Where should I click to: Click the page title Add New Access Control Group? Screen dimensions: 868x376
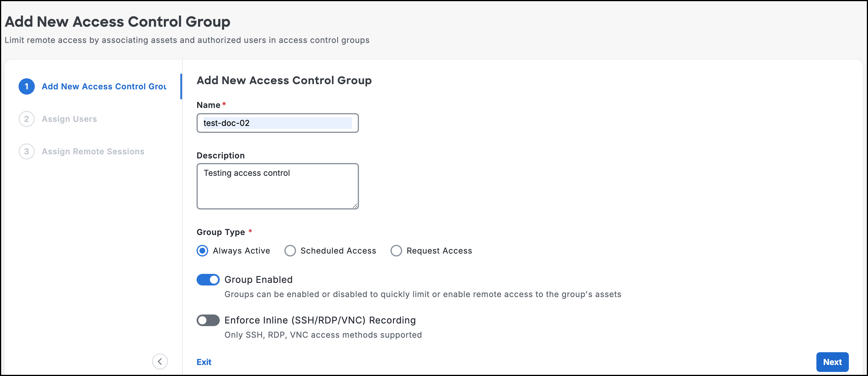pos(117,21)
